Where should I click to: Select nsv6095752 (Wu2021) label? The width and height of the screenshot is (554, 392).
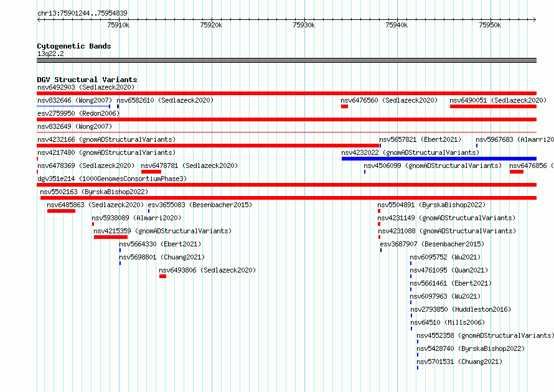point(445,257)
